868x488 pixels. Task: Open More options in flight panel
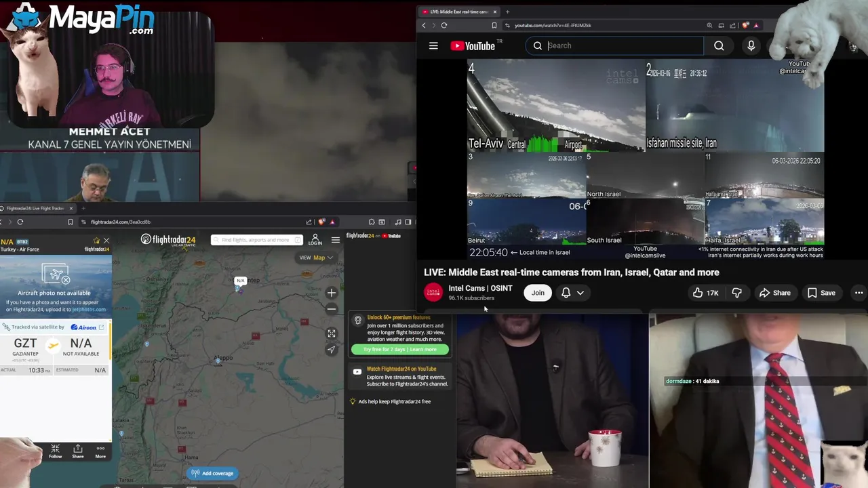coord(100,451)
